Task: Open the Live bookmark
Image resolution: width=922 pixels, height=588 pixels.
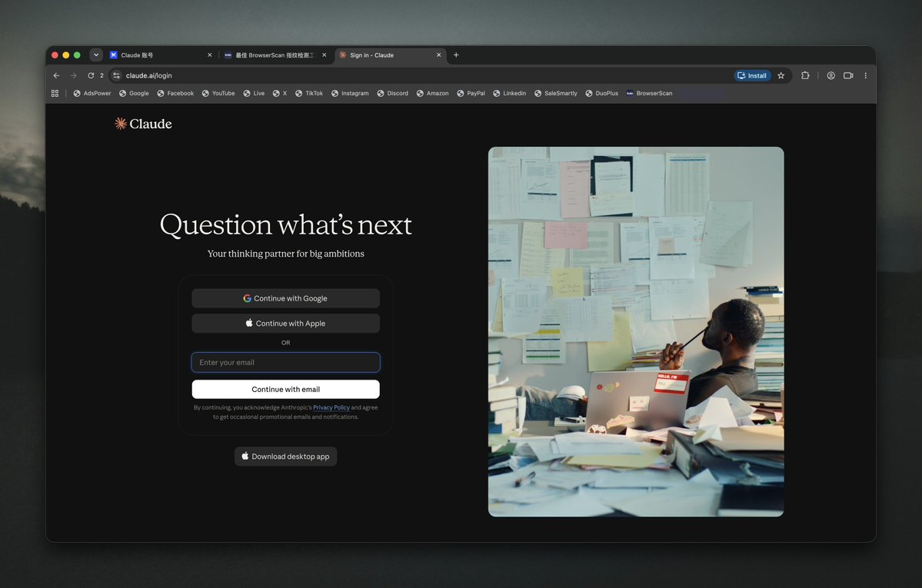Action: (x=254, y=93)
